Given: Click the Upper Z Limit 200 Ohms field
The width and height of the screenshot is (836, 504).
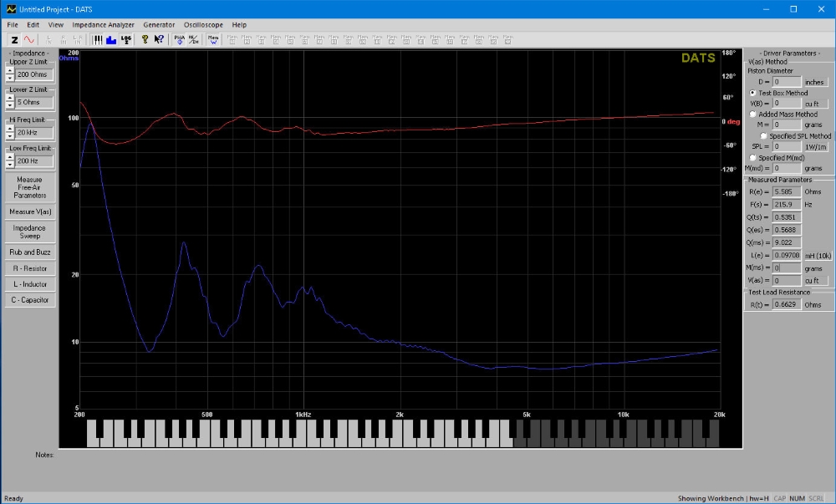Looking at the screenshot, I should pyautogui.click(x=34, y=74).
